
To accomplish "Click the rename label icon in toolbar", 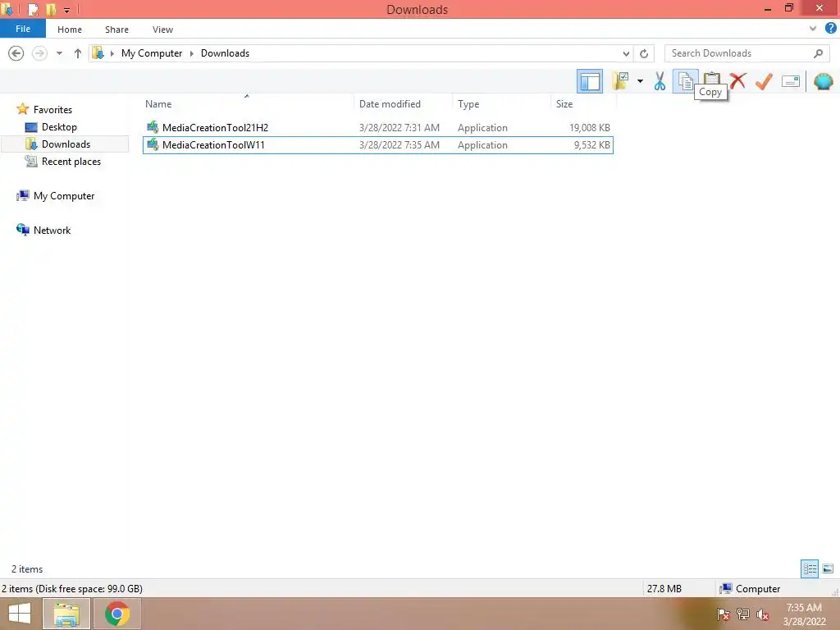I will point(790,81).
